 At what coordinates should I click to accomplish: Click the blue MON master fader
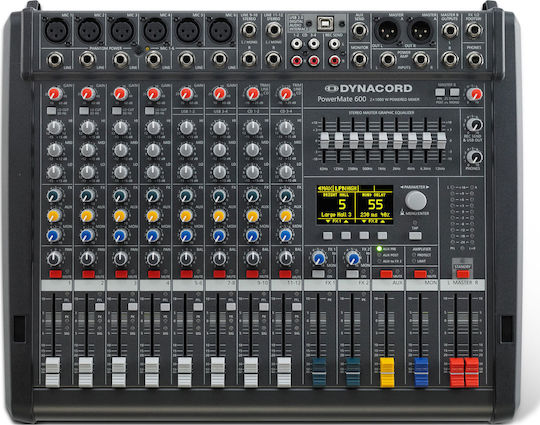[421, 372]
